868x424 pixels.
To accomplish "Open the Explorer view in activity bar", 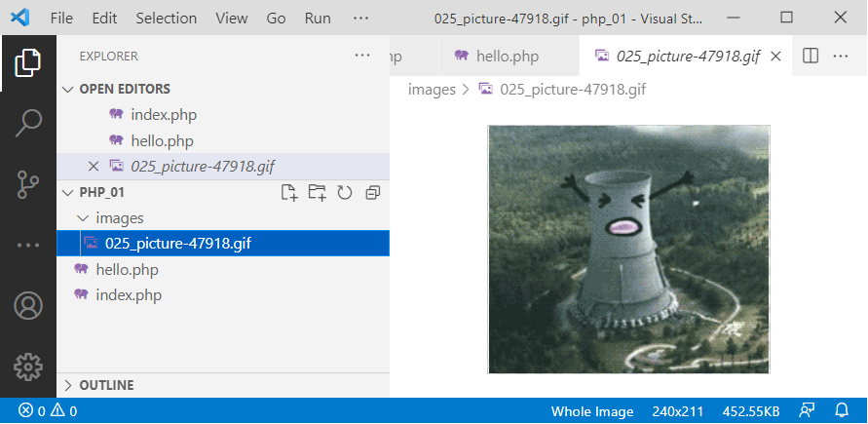I will pyautogui.click(x=27, y=63).
